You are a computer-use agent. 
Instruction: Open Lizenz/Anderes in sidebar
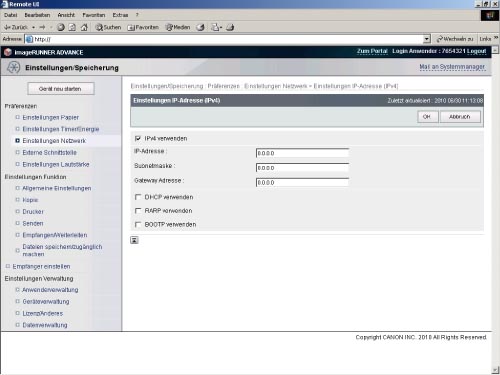click(x=42, y=313)
